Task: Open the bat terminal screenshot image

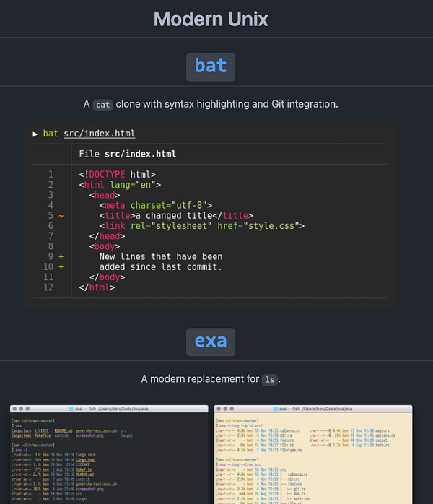Action: (211, 215)
